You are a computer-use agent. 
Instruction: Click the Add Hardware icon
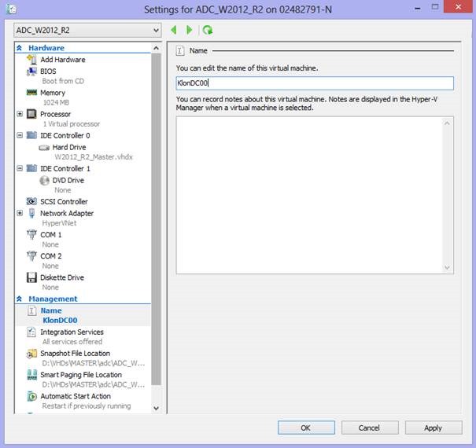tap(31, 60)
